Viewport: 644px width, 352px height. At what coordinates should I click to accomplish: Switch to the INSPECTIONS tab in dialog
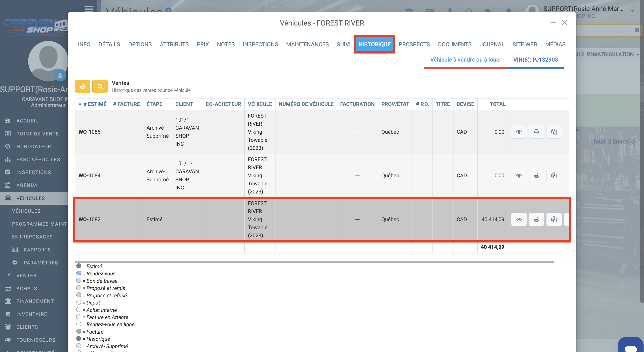260,44
